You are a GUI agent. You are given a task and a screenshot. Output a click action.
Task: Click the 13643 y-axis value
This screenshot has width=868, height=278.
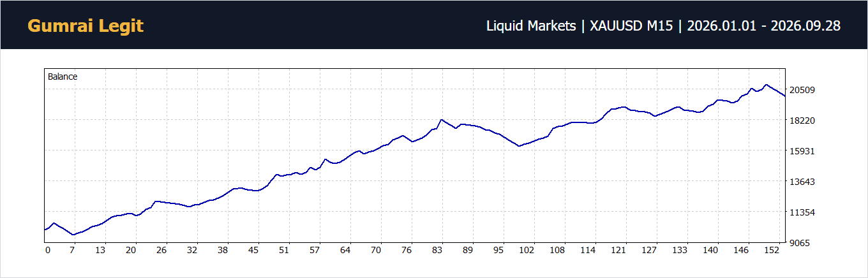tap(803, 182)
